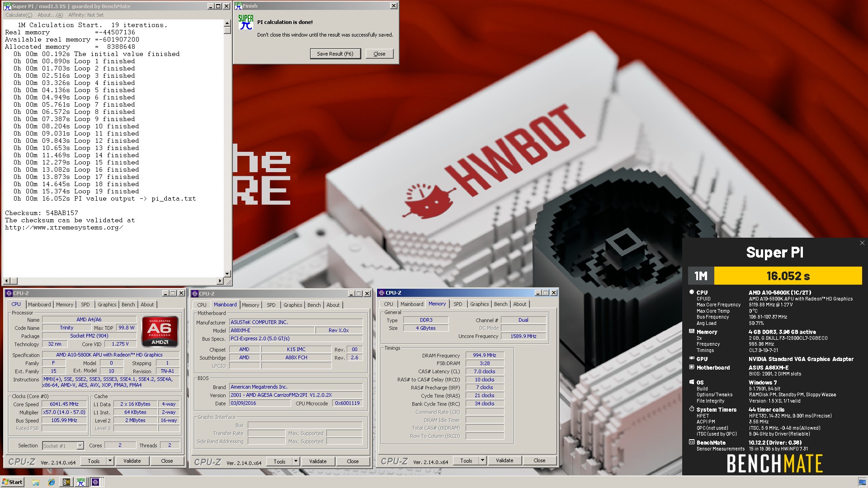Screen dimensions: 868x488
Task: Click the left CPU-Z window title icon
Action: point(9,293)
